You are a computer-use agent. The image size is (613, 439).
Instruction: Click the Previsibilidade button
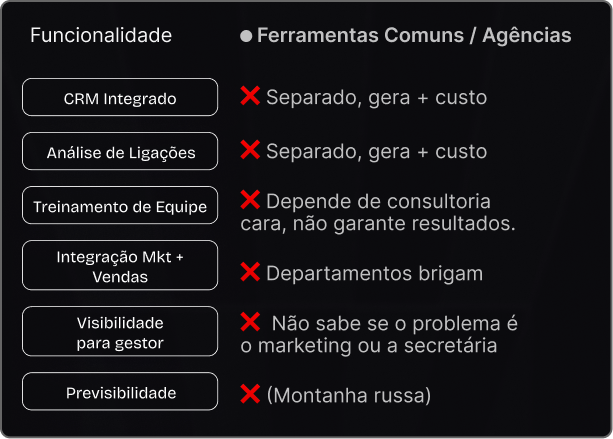pyautogui.click(x=120, y=392)
